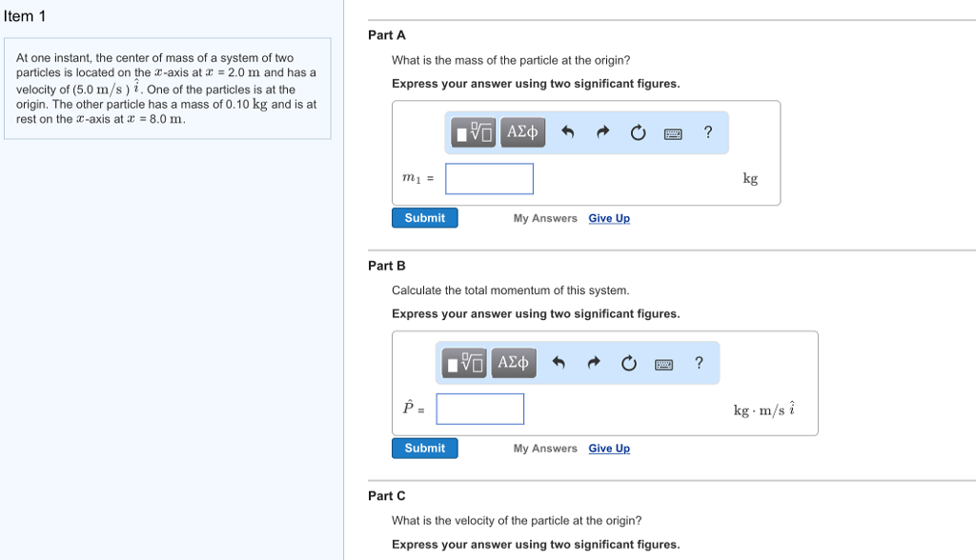This screenshot has height=560, width=976.
Task: Reset the Part A answer field
Action: coord(638,132)
